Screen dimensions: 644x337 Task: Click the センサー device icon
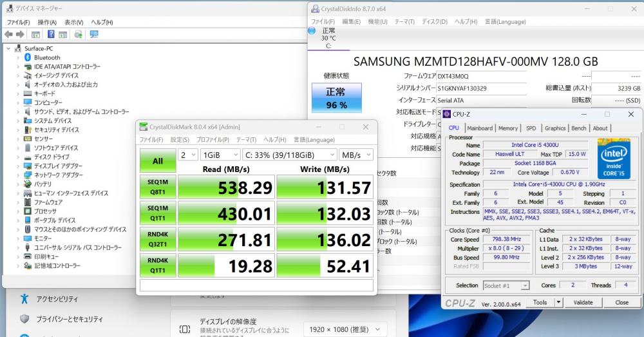click(x=28, y=139)
